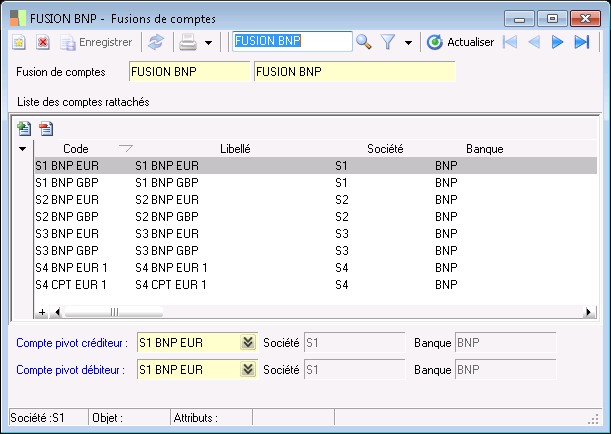Go to first record arrow
This screenshot has width=611, height=434.
click(510, 42)
